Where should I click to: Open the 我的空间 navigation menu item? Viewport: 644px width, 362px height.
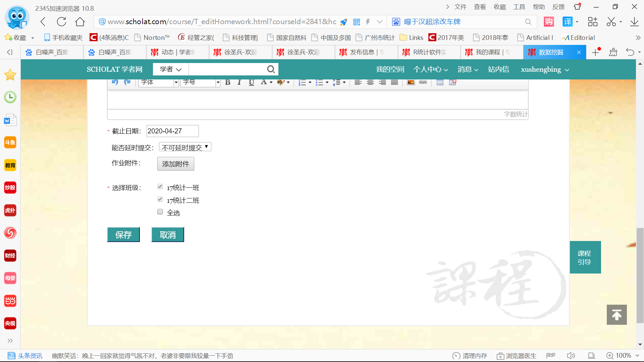click(x=390, y=69)
